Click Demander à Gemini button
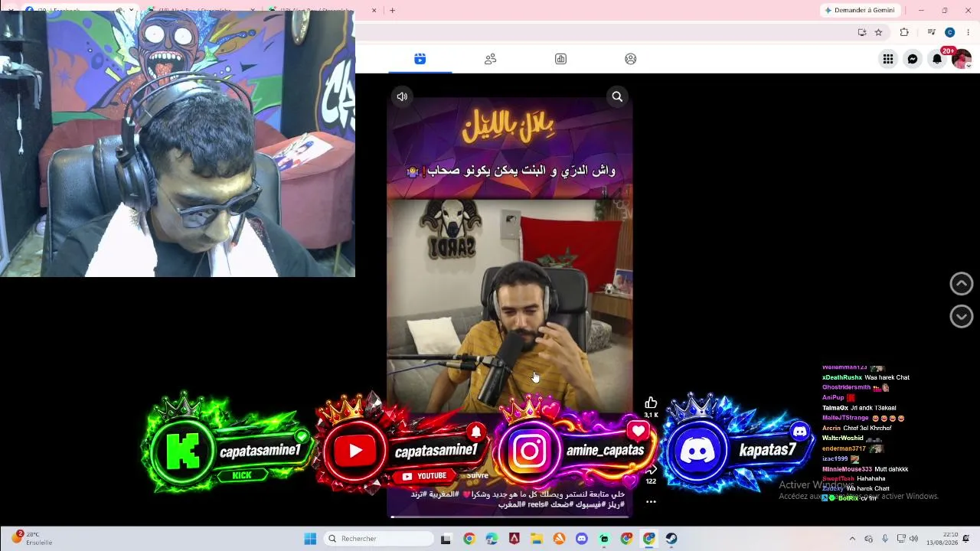Screen dimensions: 980x551 coord(860,10)
